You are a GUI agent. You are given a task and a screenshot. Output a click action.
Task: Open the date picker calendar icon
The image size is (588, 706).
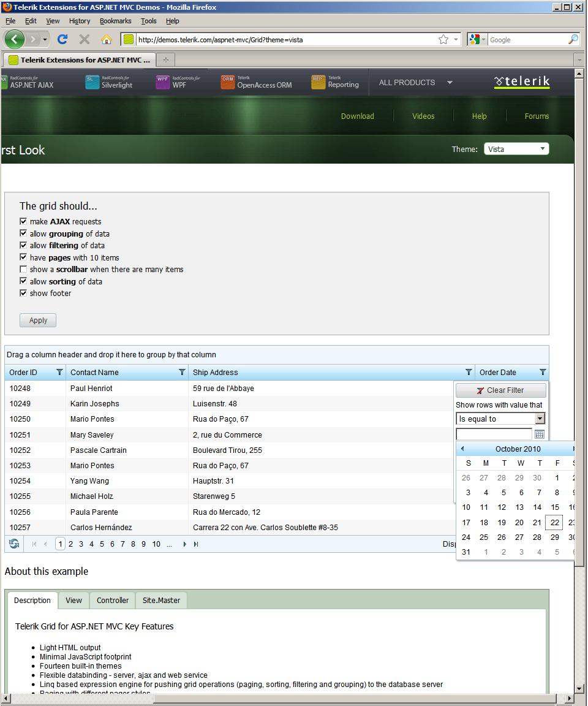click(x=540, y=434)
